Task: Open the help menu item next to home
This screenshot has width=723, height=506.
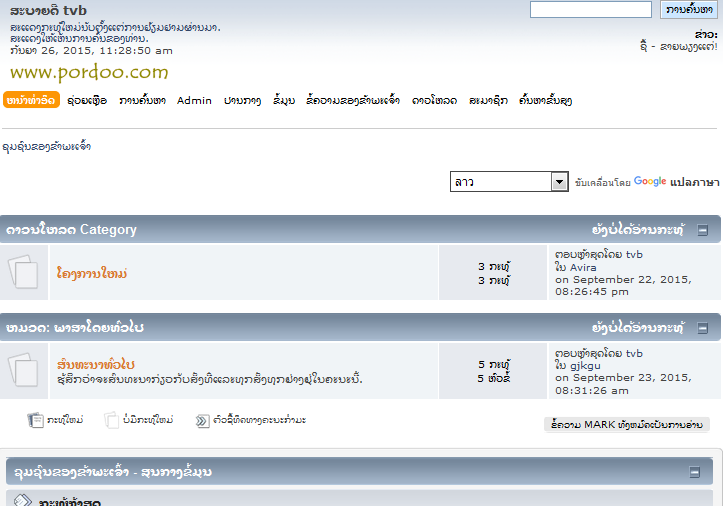Action: pyautogui.click(x=87, y=100)
